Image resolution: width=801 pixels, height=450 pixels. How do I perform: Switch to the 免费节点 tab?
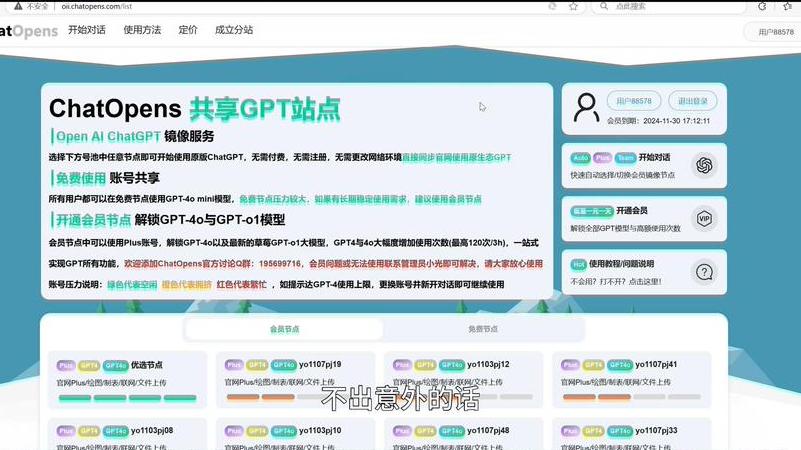483,329
